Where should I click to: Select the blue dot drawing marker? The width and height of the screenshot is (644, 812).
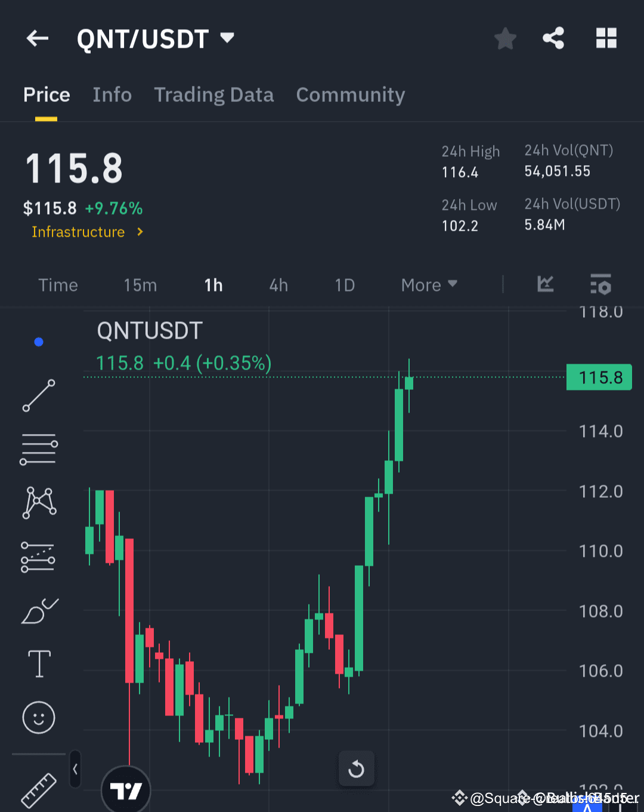[38, 342]
